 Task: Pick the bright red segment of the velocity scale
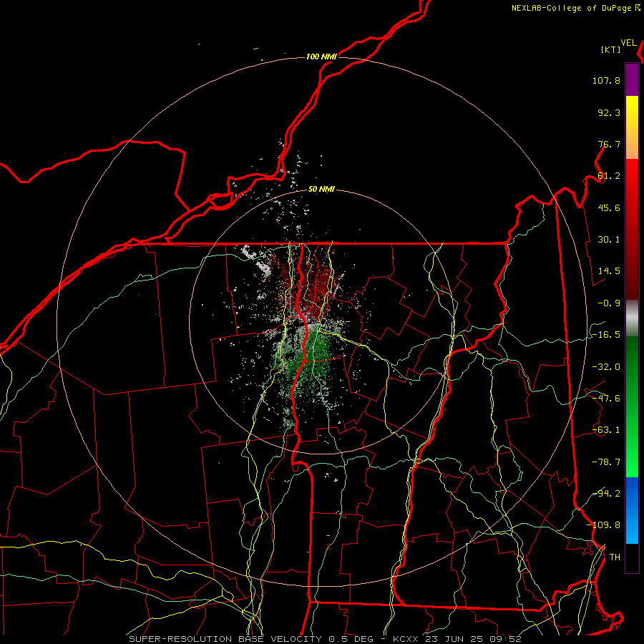click(x=632, y=175)
